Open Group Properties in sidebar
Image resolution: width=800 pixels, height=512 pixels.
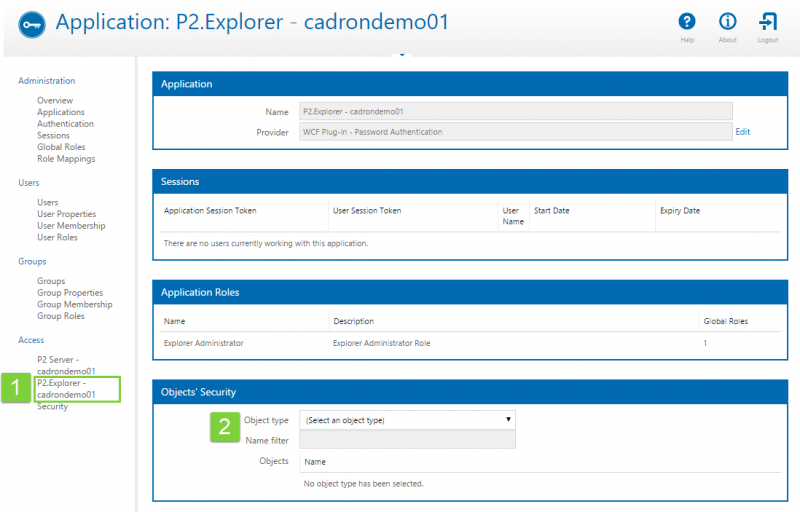pos(70,293)
